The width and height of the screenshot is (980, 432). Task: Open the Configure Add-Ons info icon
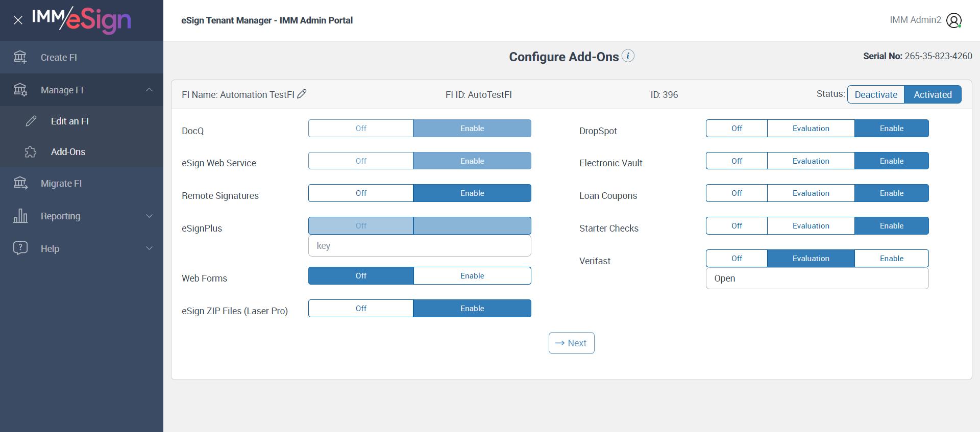[x=628, y=56]
